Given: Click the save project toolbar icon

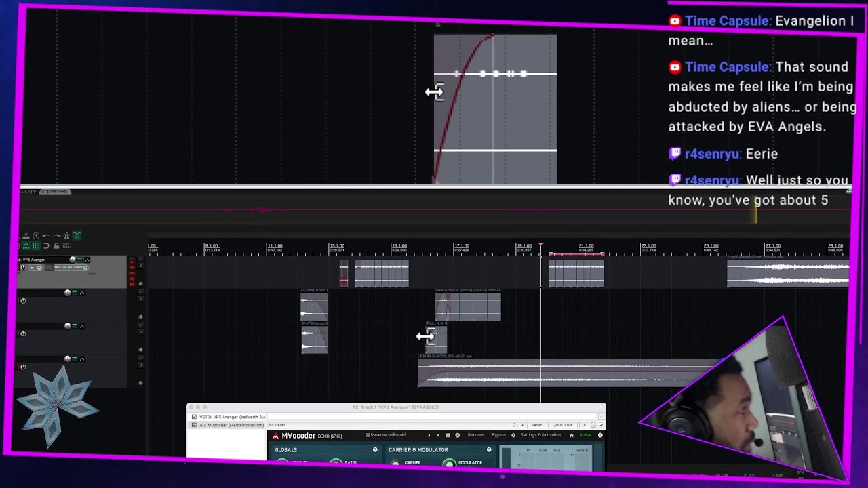Looking at the screenshot, I should coord(26,236).
